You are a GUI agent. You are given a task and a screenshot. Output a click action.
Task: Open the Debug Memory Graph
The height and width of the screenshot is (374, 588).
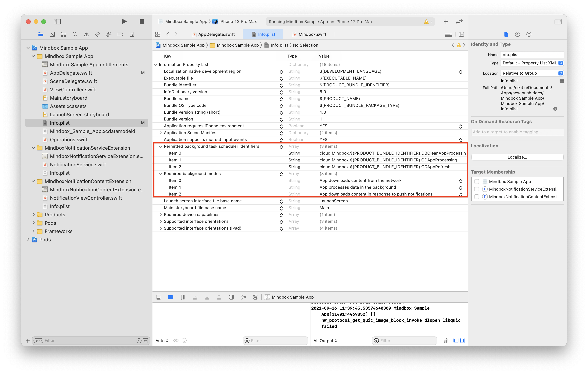click(243, 297)
